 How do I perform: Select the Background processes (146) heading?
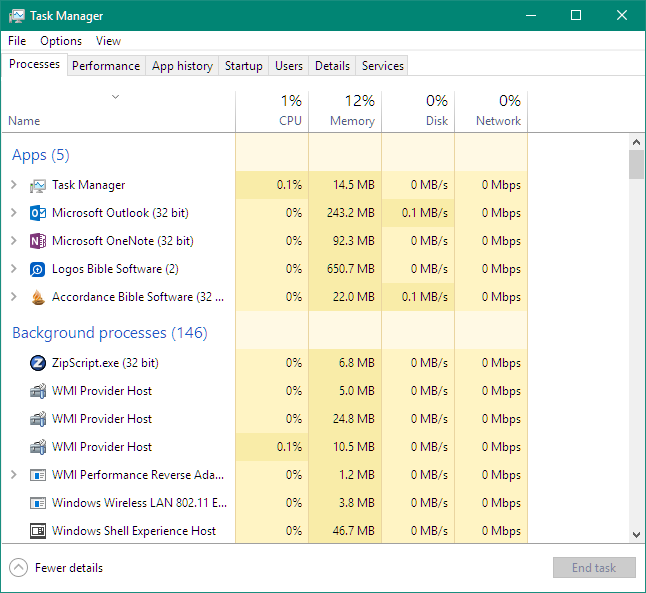click(110, 333)
